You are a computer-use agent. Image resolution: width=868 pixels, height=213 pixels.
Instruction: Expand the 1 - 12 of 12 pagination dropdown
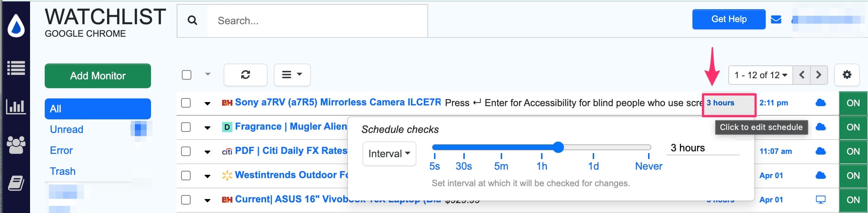[761, 75]
